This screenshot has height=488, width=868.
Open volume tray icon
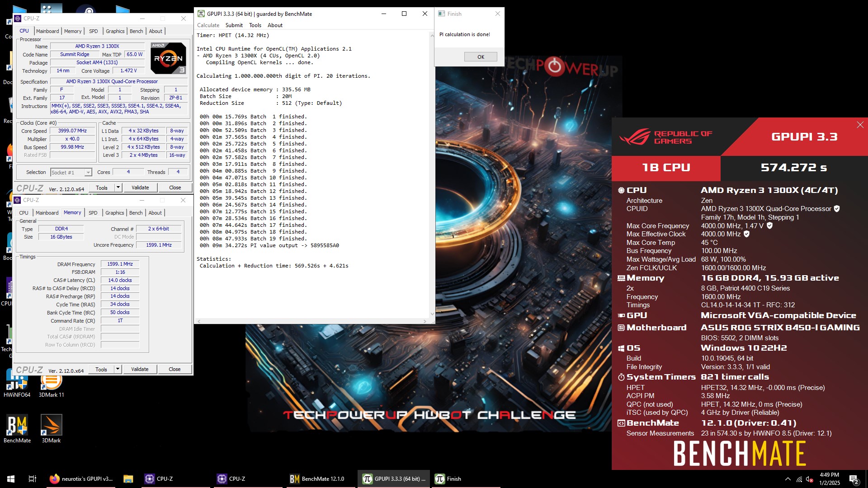810,479
